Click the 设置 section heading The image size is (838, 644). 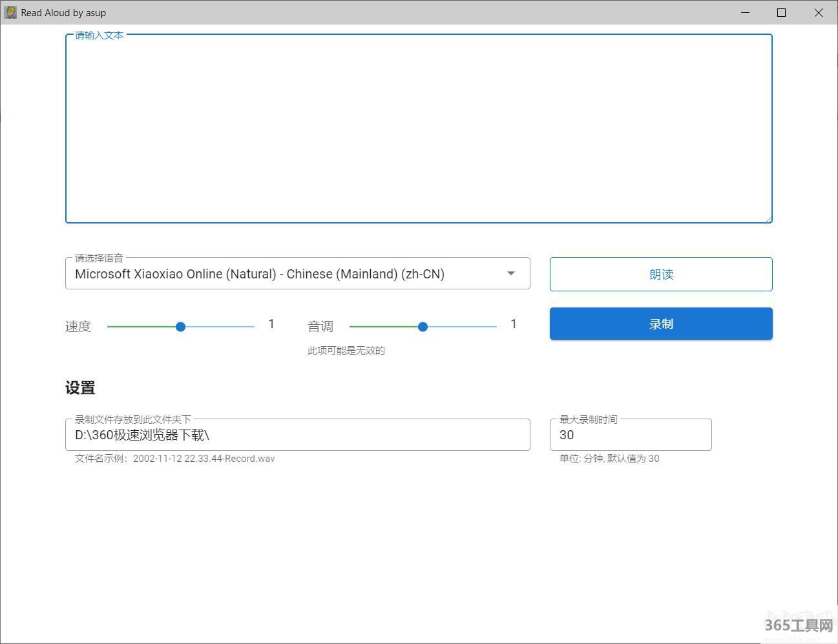point(80,388)
